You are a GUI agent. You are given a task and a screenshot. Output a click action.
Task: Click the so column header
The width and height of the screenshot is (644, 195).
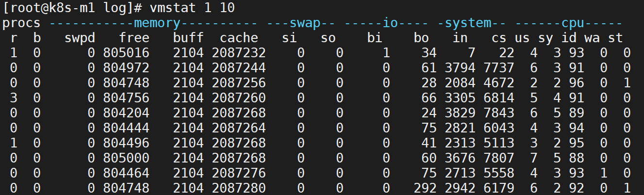coord(328,38)
